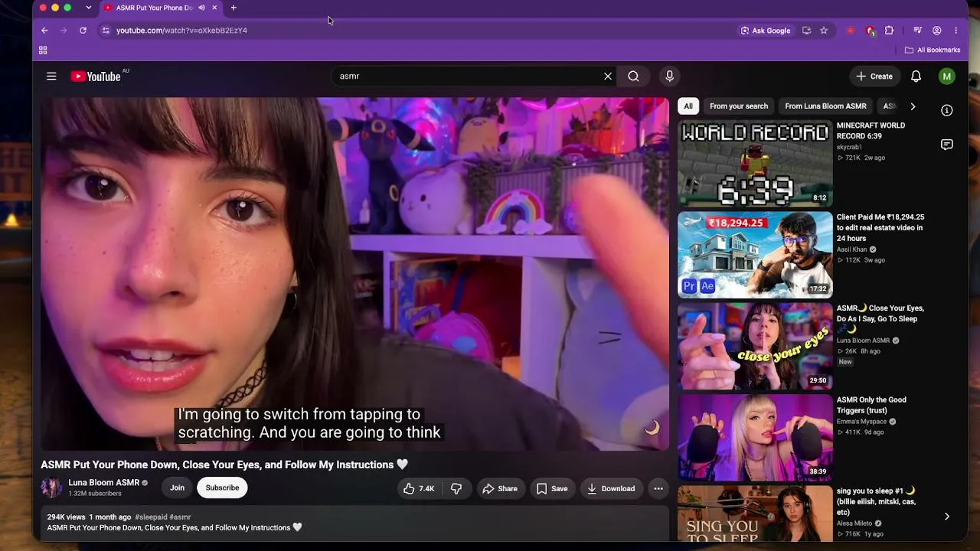The width and height of the screenshot is (980, 551).
Task: Open the install app icon in address bar
Action: (806, 31)
